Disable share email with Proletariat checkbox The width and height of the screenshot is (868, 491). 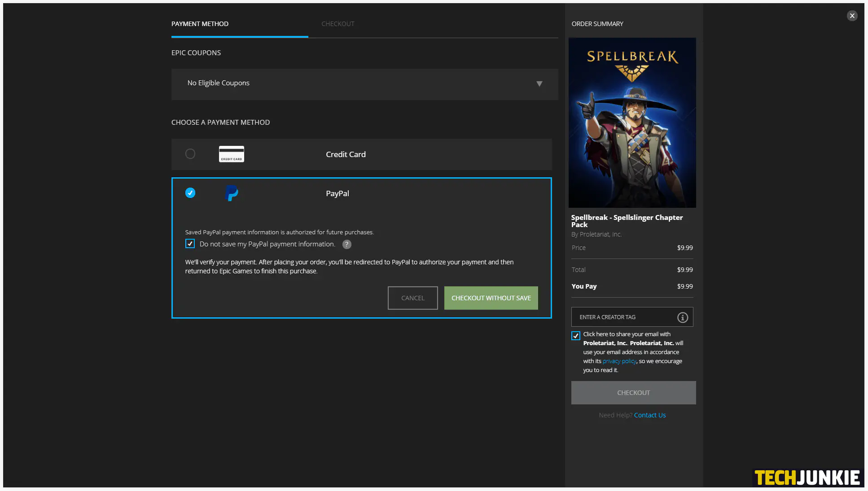coord(576,335)
